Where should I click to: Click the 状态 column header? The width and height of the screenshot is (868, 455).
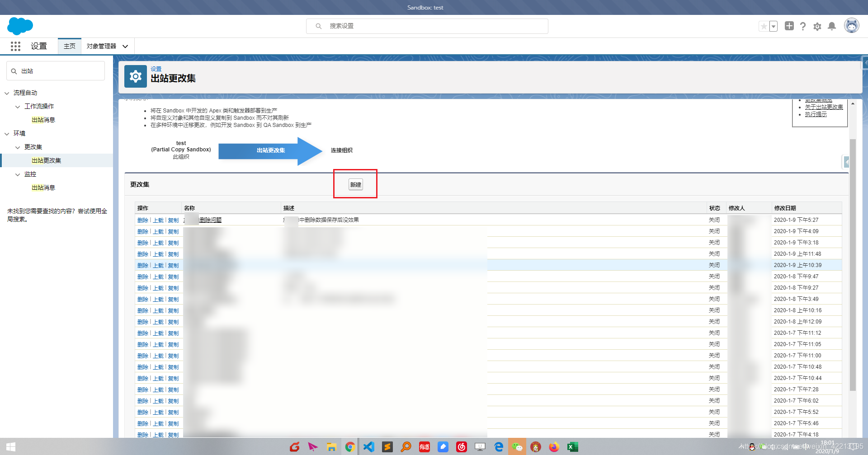click(x=714, y=208)
